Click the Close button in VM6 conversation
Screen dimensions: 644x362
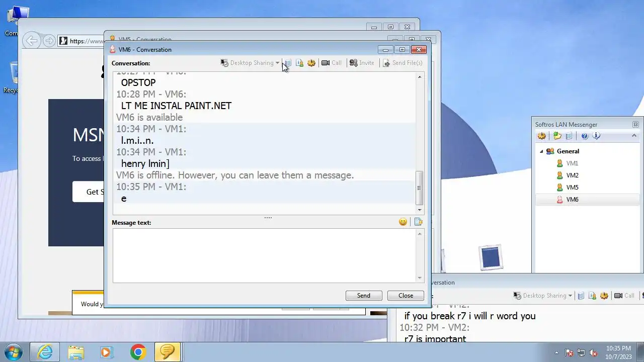point(406,296)
